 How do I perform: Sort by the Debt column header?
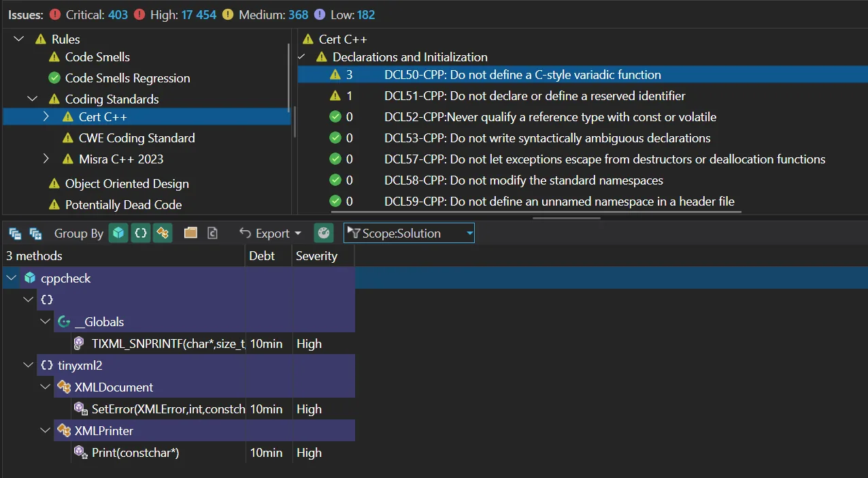click(269, 256)
